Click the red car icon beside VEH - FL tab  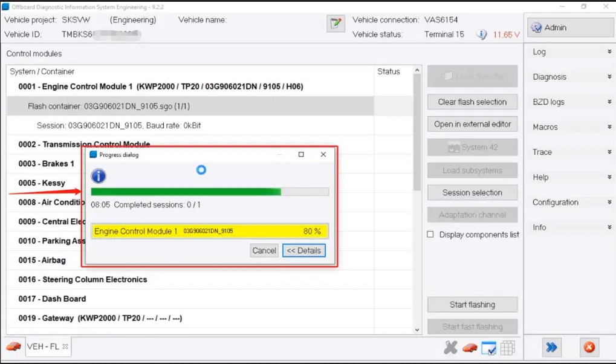pos(13,346)
